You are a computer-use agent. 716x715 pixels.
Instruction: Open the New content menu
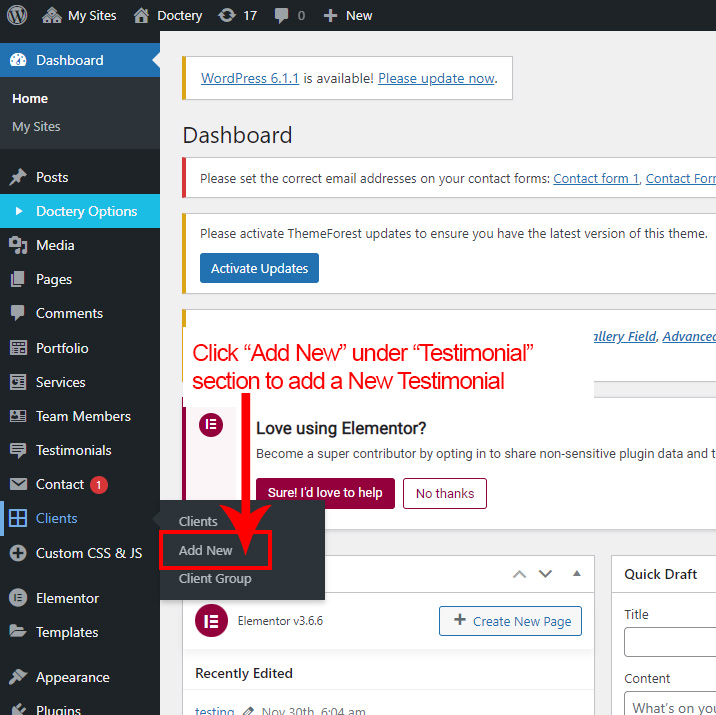point(348,15)
